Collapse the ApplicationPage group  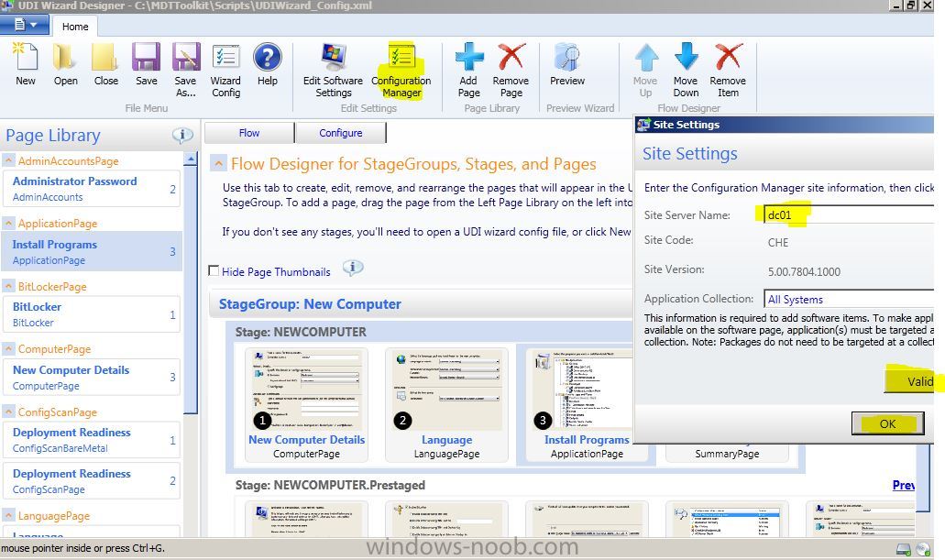tap(8, 223)
